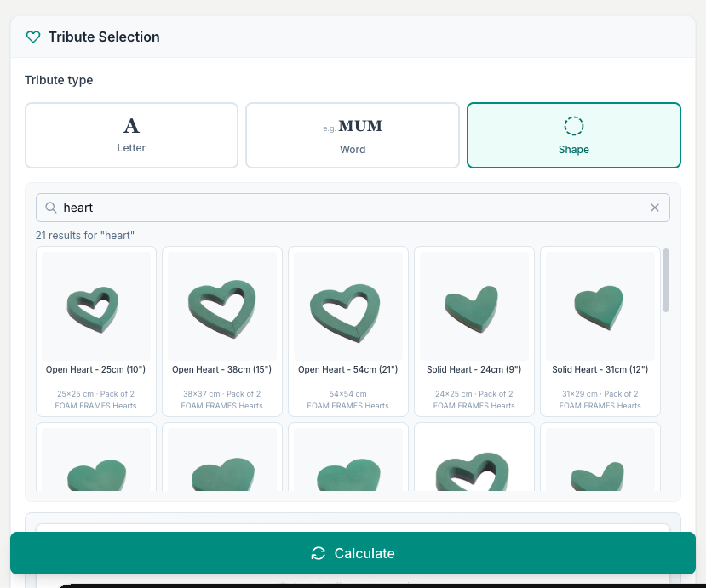Choose Open Heart - 54cm (21") frame

coord(348,331)
